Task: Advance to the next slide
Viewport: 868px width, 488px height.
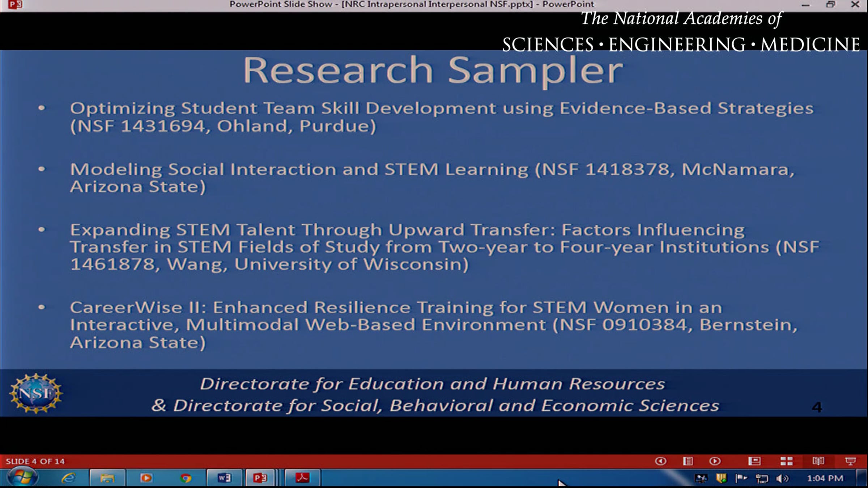Action: [715, 461]
